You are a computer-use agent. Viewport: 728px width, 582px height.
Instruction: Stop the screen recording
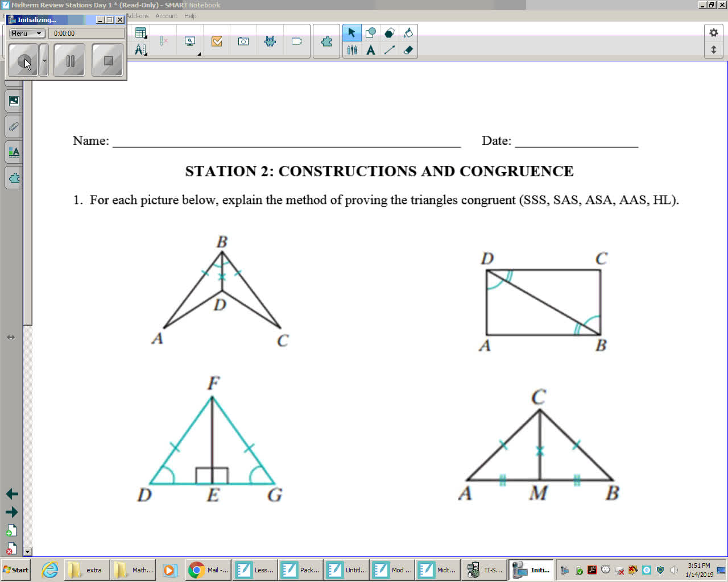(x=107, y=60)
